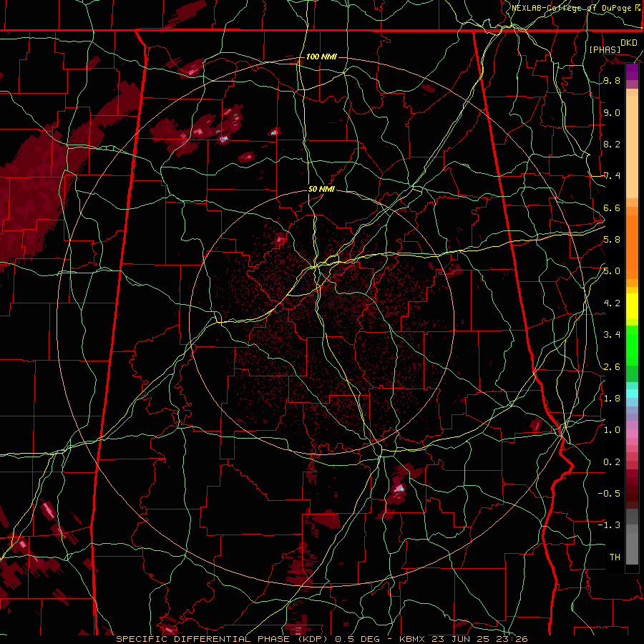Click the 8.2 value on the color scale
This screenshot has height=644, width=644.
tap(612, 144)
